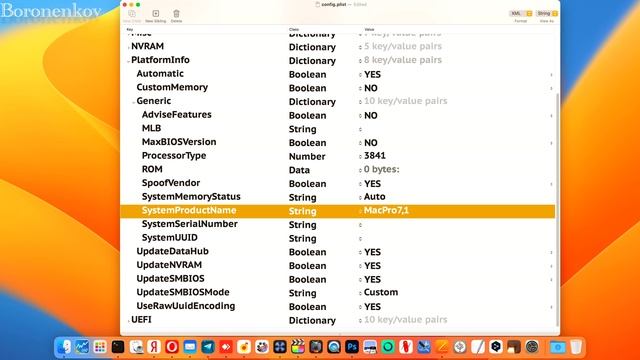
Task: Toggle the Automatic boolean value YES
Action: pos(372,75)
